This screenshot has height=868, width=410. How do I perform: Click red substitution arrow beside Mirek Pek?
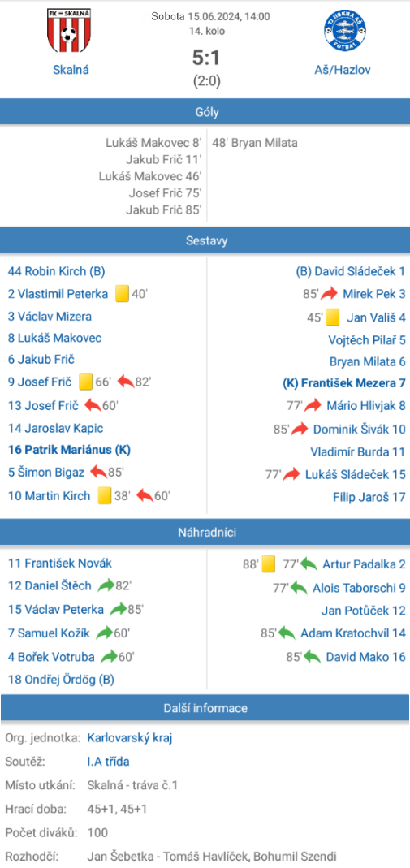pyautogui.click(x=329, y=294)
